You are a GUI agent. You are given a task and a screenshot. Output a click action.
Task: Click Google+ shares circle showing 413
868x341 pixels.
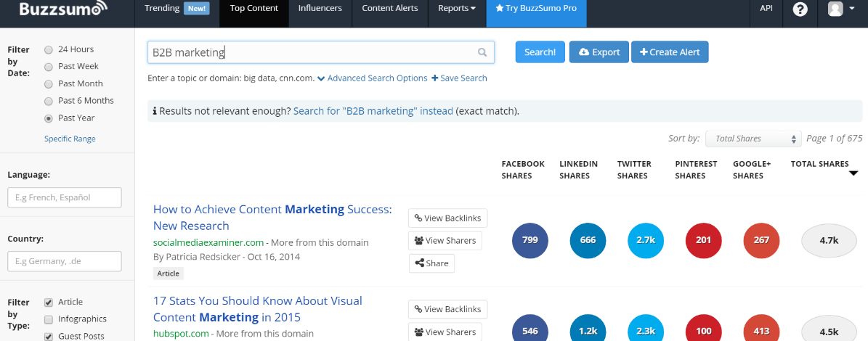tap(762, 328)
